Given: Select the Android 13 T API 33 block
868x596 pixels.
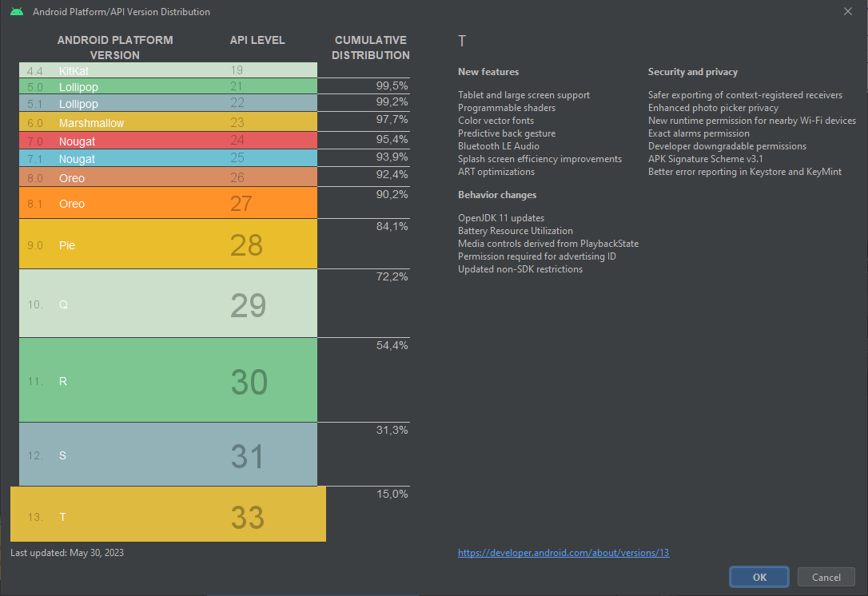Looking at the screenshot, I should tap(168, 515).
